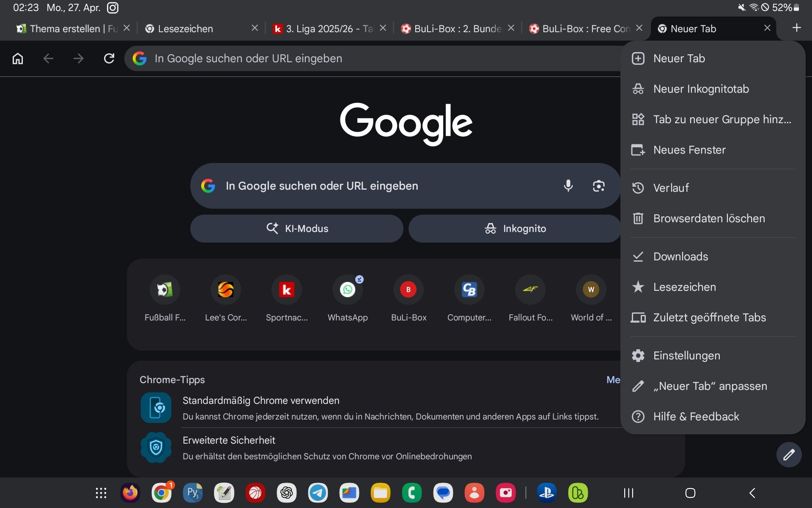Switch to the 3. Liga 2025/26 tab

click(324, 29)
